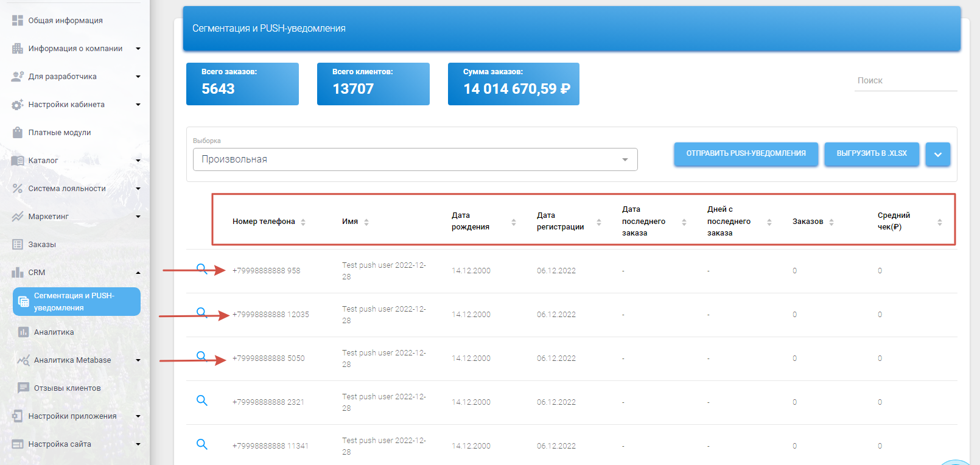The image size is (980, 465).
Task: Click the Поиск search field
Action: tap(905, 81)
